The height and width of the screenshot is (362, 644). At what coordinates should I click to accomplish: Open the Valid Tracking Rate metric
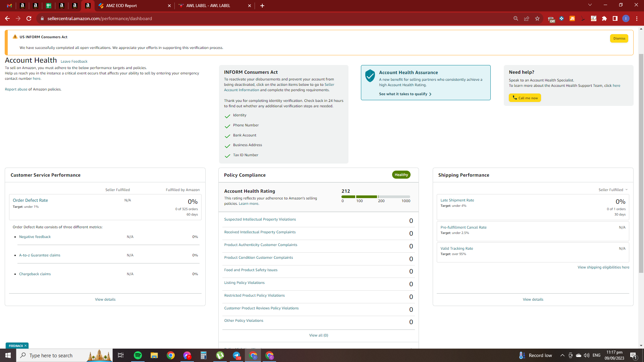click(x=457, y=249)
